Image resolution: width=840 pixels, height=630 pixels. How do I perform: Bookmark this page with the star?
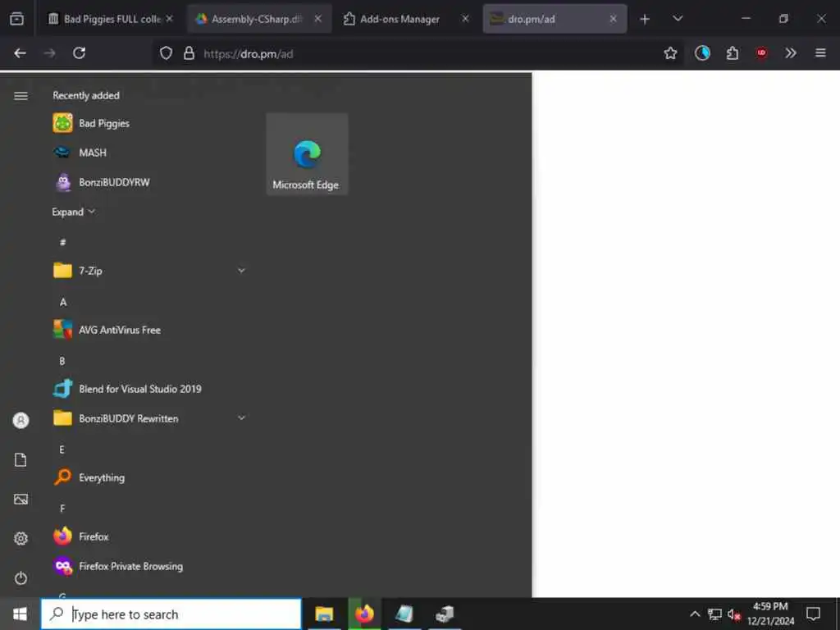[x=670, y=53]
